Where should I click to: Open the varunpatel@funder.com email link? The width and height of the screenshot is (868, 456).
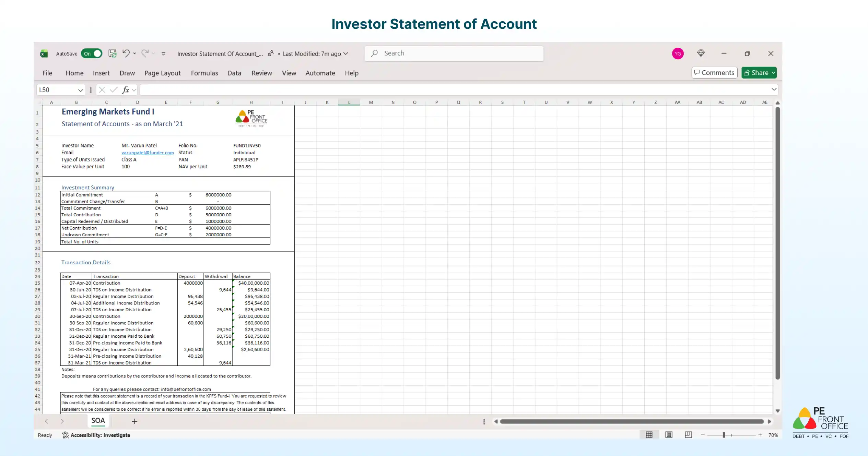tap(148, 153)
